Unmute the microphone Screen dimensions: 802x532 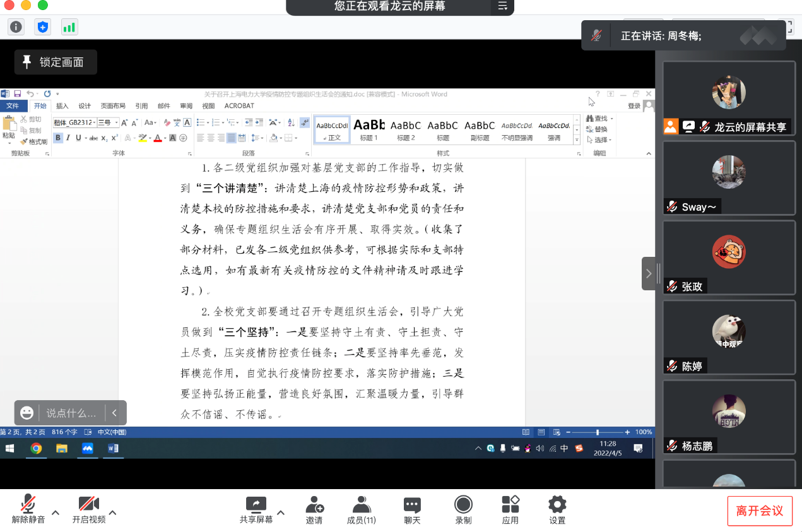[x=28, y=509]
